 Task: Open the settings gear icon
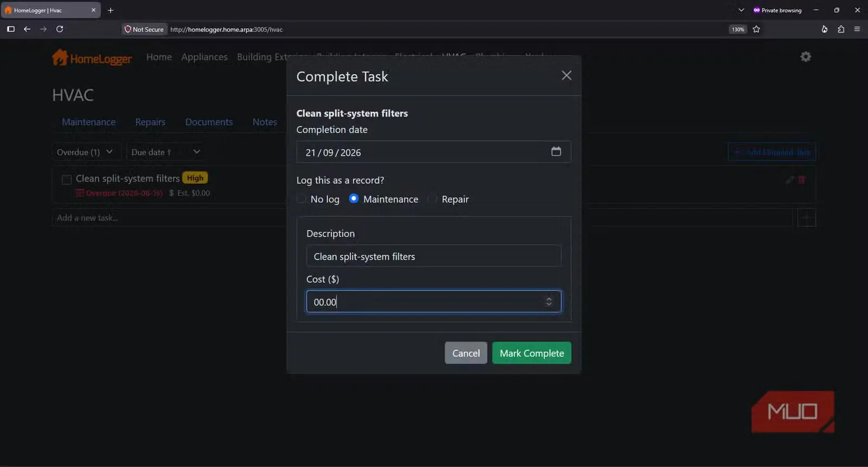point(806,56)
